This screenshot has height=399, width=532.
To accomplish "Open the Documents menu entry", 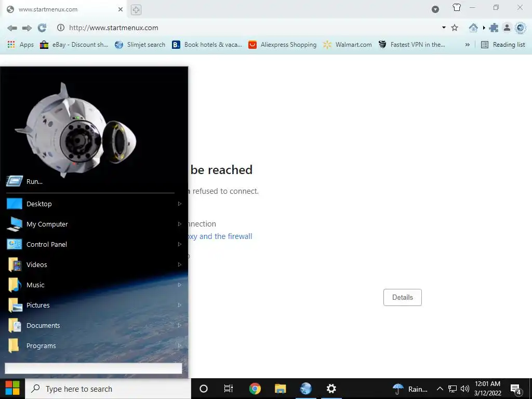I will coord(94,325).
